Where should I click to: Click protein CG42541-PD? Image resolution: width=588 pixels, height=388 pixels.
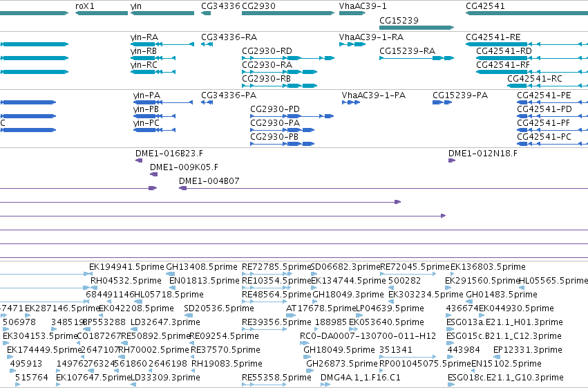tap(544, 109)
